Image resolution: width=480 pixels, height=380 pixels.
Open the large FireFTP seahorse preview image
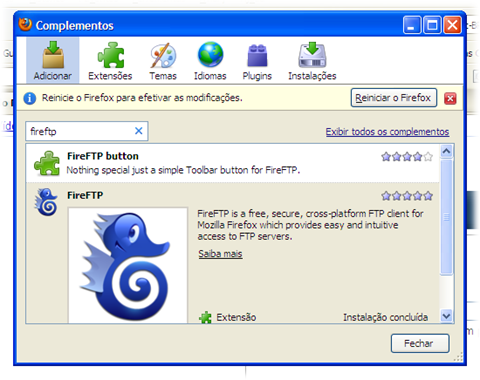pos(128,265)
